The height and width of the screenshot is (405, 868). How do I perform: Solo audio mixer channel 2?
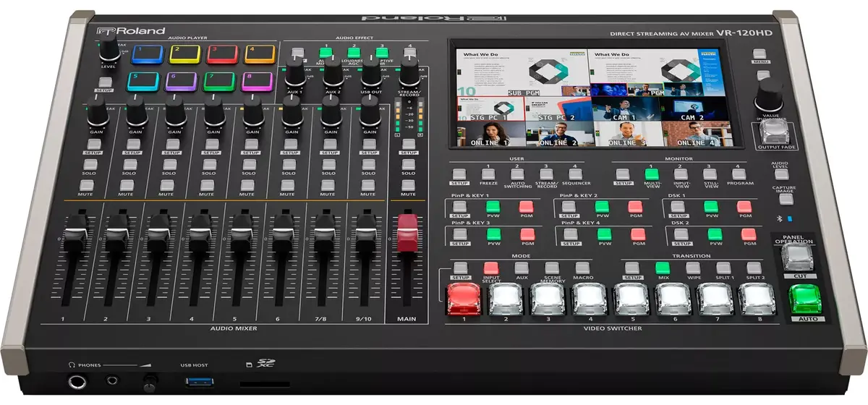[129, 165]
